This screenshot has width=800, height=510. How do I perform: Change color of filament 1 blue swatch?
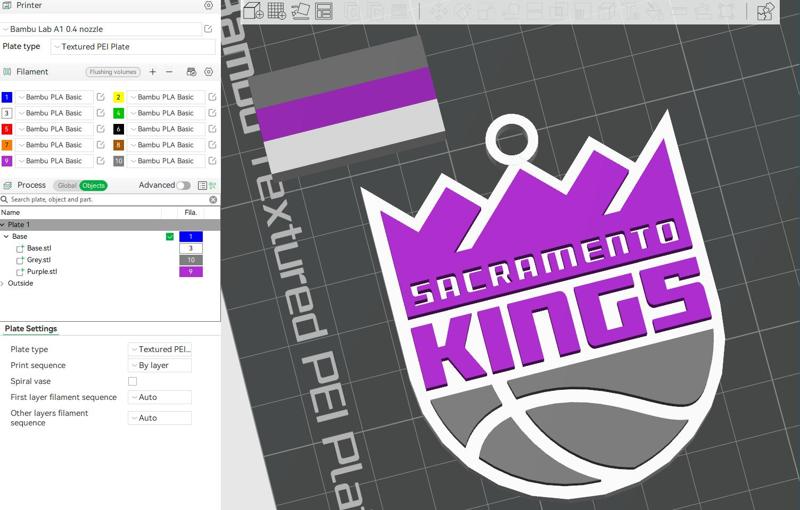[7, 97]
